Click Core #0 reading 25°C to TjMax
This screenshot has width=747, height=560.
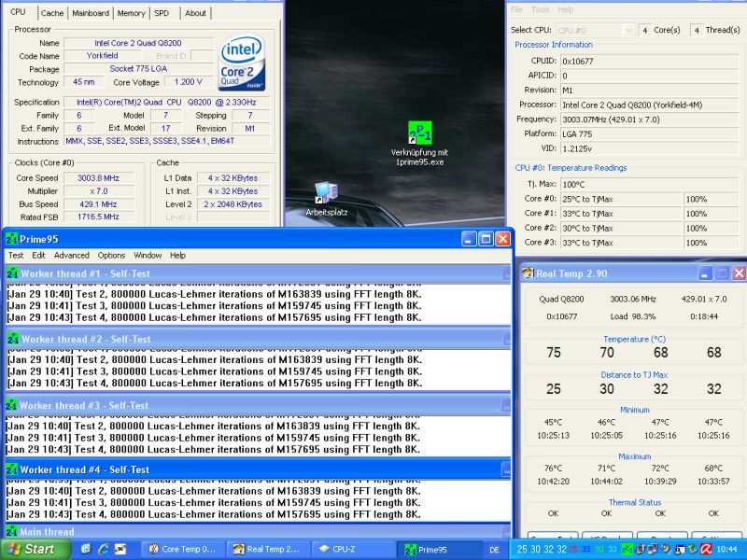tap(621, 199)
